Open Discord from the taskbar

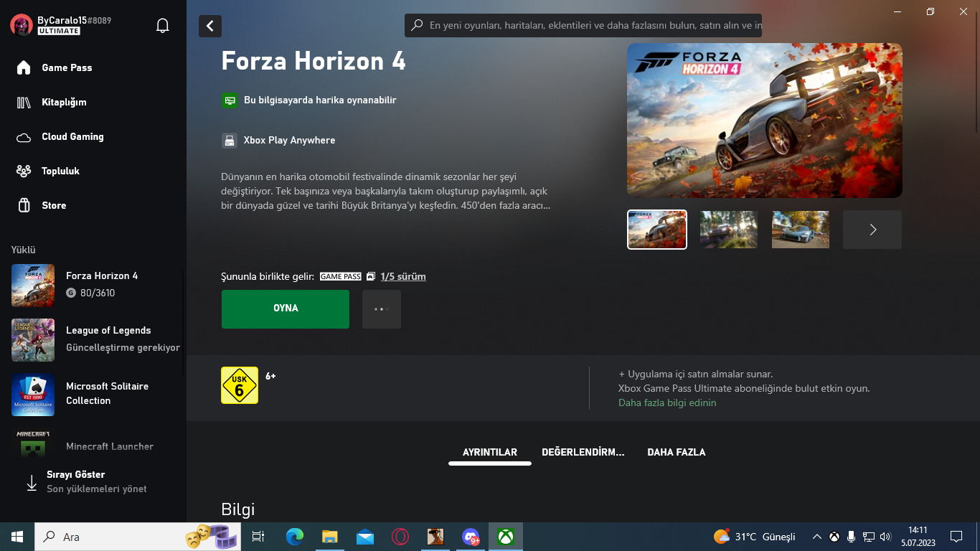coord(471,537)
